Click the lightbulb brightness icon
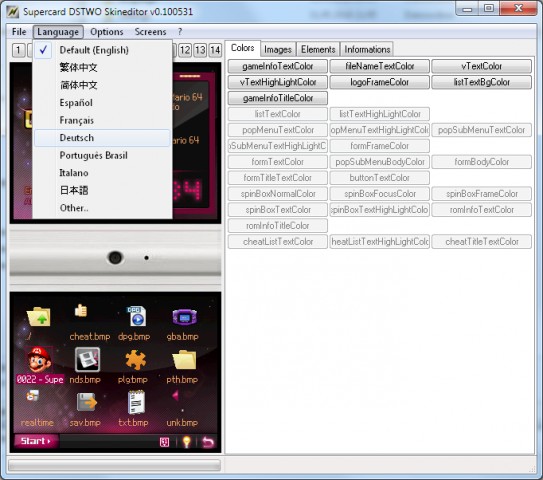 pyautogui.click(x=186, y=442)
